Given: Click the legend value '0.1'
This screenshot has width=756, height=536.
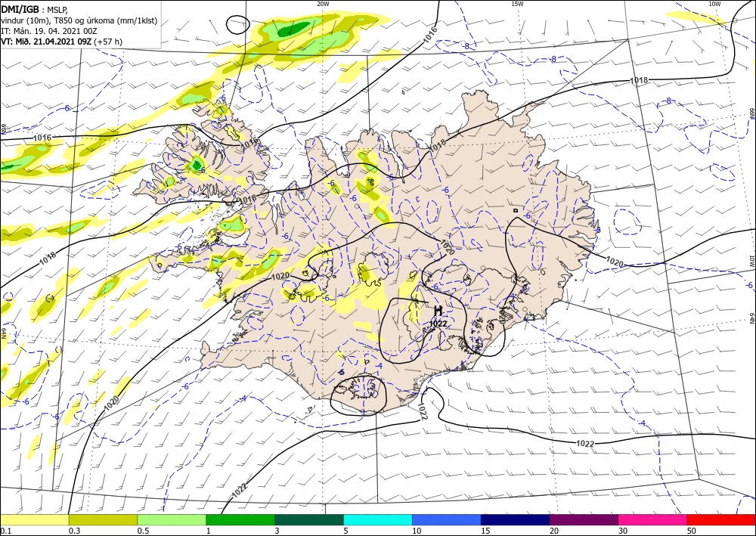Looking at the screenshot, I should [x=5, y=531].
